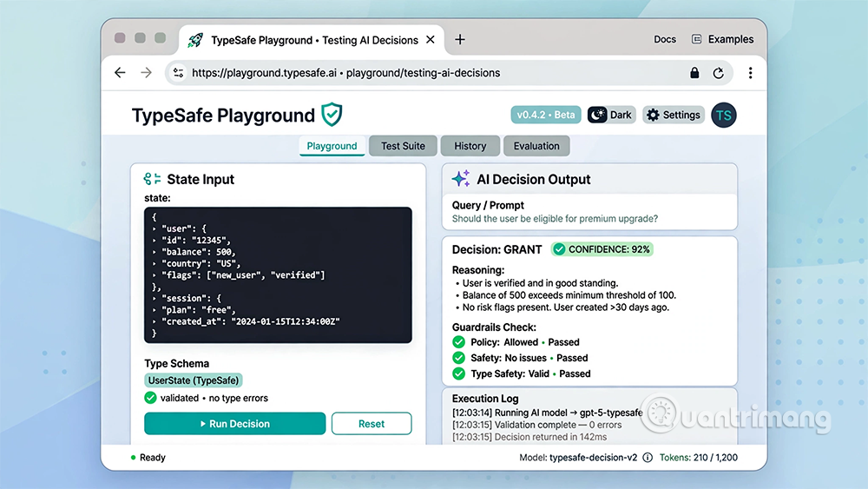Click the CONFIDENCE: 92% badge
The image size is (868, 489).
click(x=602, y=249)
